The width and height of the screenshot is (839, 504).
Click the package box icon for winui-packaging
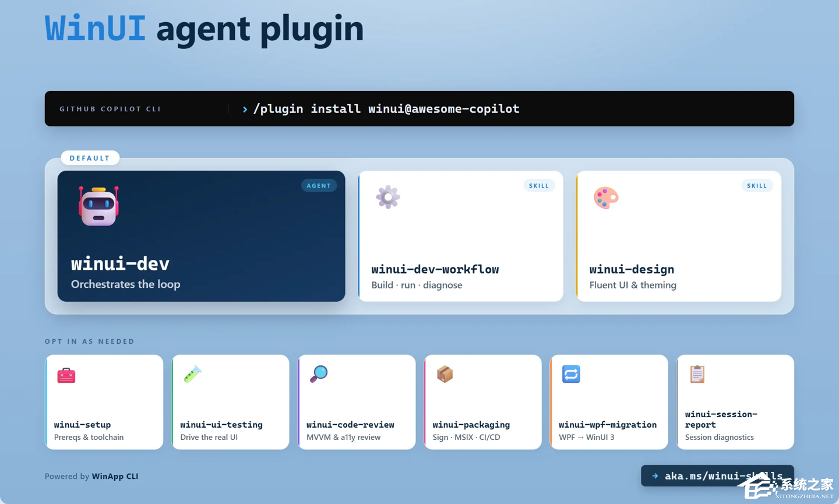tap(445, 374)
